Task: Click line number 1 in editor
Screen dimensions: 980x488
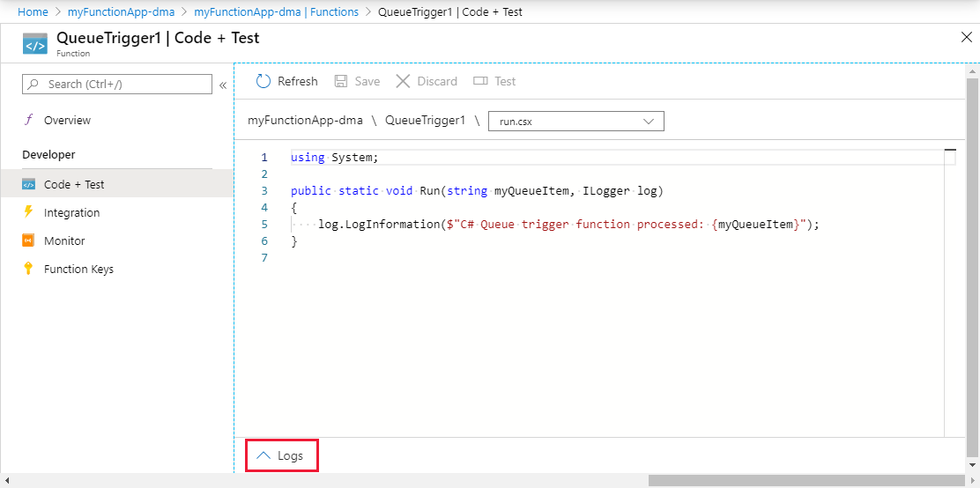Action: point(264,158)
